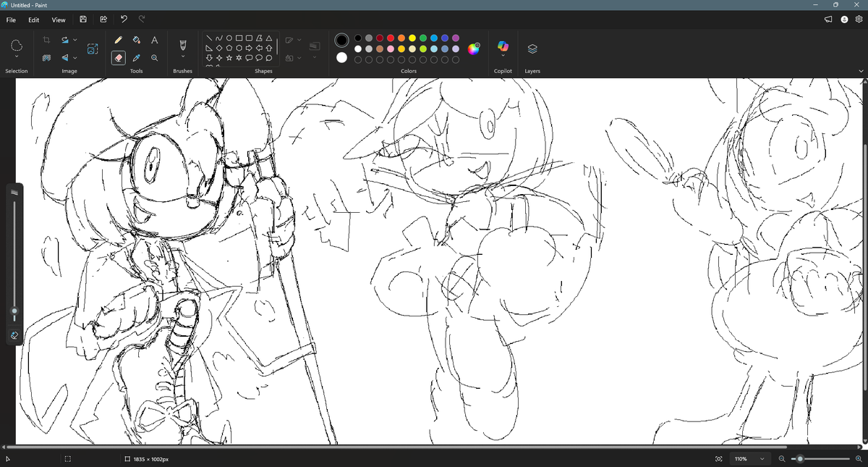Select the Color picker eyedropper tool
Screen dimensions: 868x467
click(137, 58)
